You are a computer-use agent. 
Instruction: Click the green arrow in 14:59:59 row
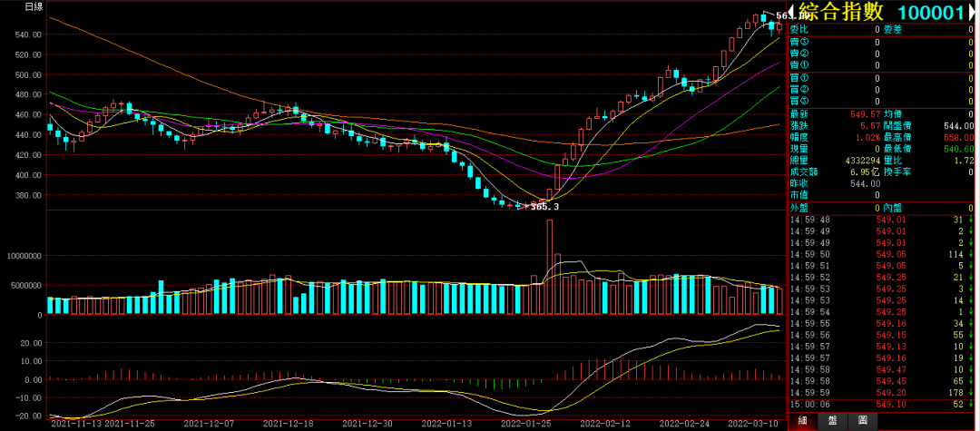(971, 392)
